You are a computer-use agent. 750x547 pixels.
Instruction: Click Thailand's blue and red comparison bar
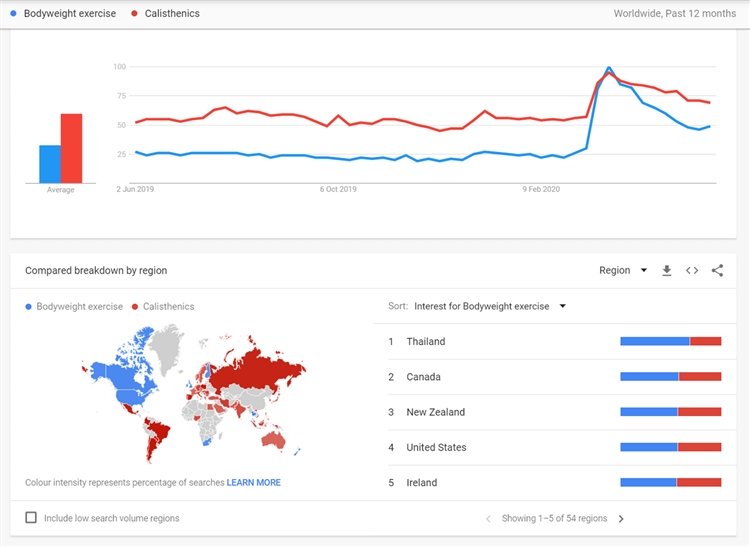[x=670, y=342]
